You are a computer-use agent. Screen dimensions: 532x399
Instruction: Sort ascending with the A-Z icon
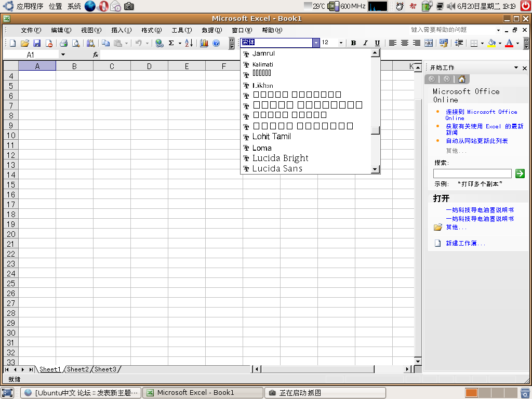(189, 43)
